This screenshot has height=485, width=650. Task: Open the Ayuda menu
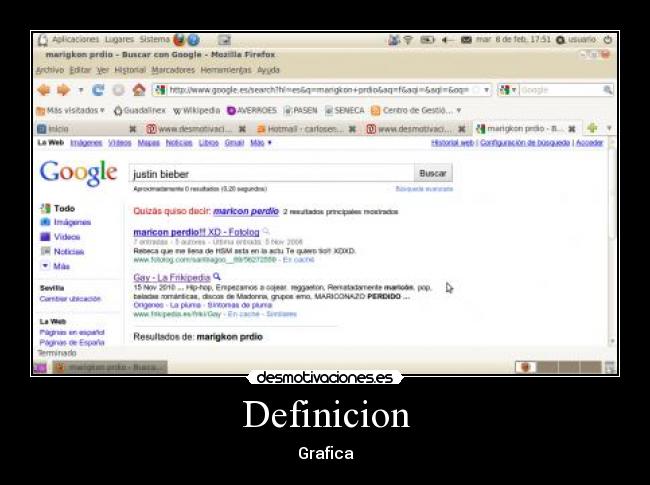point(269,70)
